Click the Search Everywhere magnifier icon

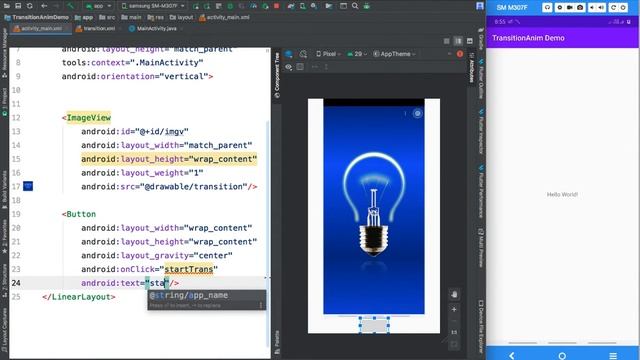pyautogui.click(x=355, y=6)
